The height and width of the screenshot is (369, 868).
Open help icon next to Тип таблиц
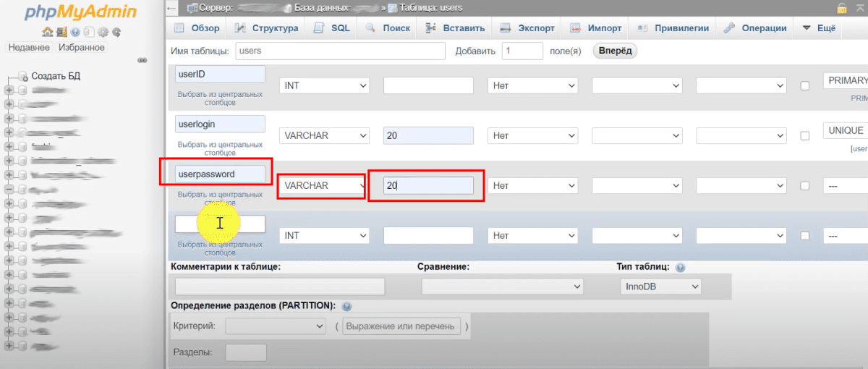[x=680, y=267]
